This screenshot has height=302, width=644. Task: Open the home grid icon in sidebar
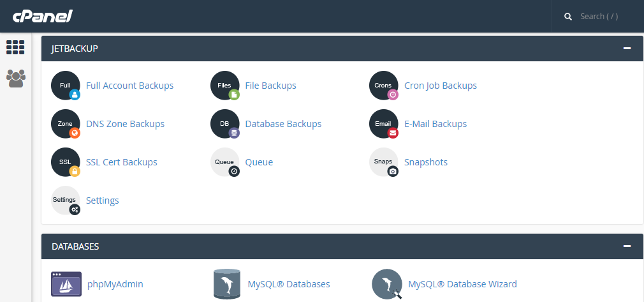(x=15, y=47)
